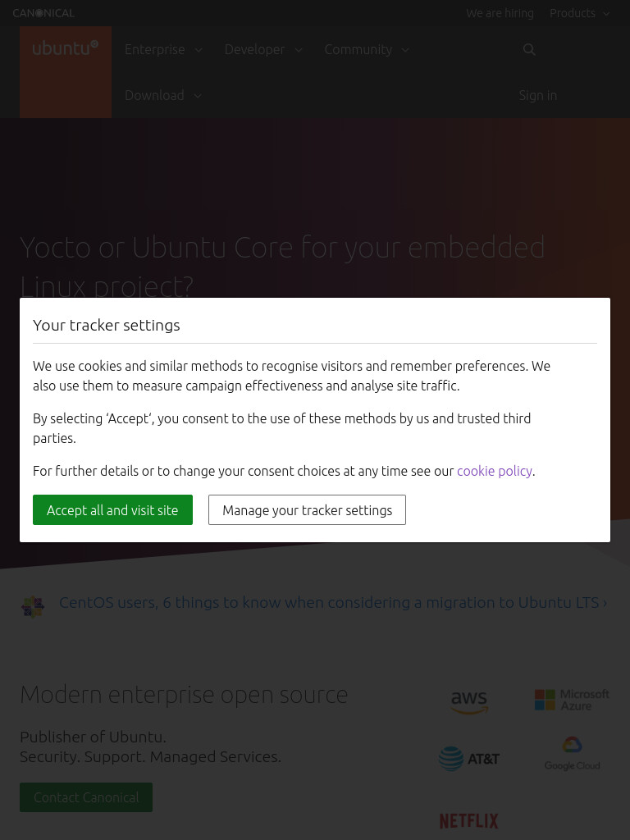Click the Ubuntu logo tile
The height and width of the screenshot is (840, 630).
[66, 72]
